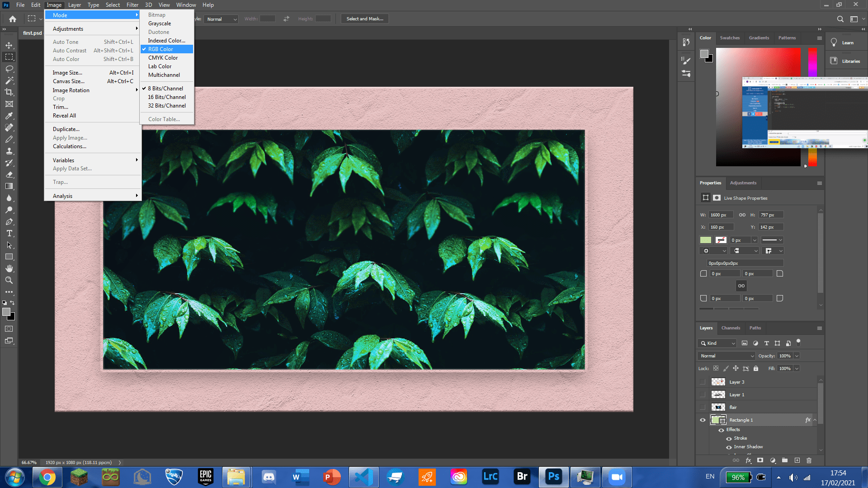Click the Delete layer trash icon
Image resolution: width=868 pixels, height=488 pixels.
[809, 460]
